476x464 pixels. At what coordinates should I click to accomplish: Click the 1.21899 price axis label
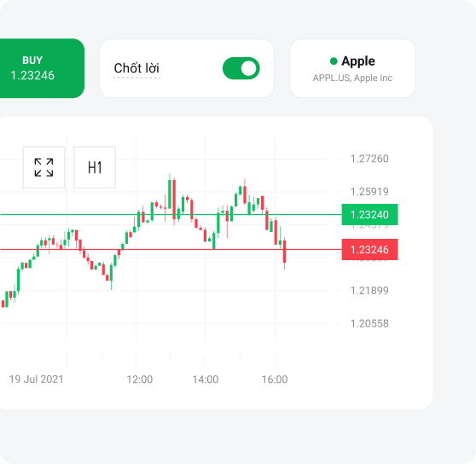click(x=369, y=291)
